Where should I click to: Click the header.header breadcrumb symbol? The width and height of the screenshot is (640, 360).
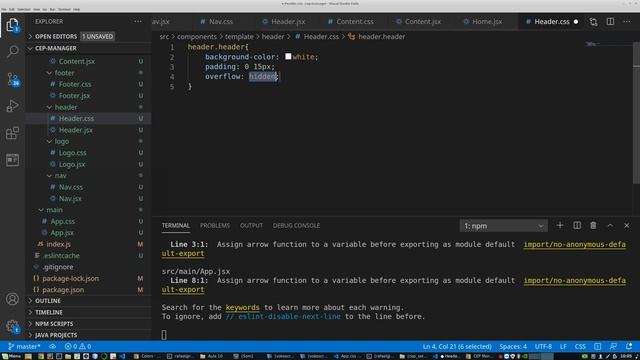[x=381, y=36]
